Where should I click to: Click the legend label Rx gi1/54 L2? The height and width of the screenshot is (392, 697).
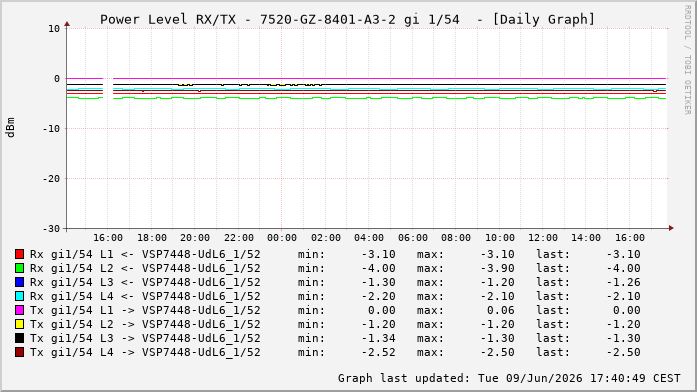click(145, 268)
